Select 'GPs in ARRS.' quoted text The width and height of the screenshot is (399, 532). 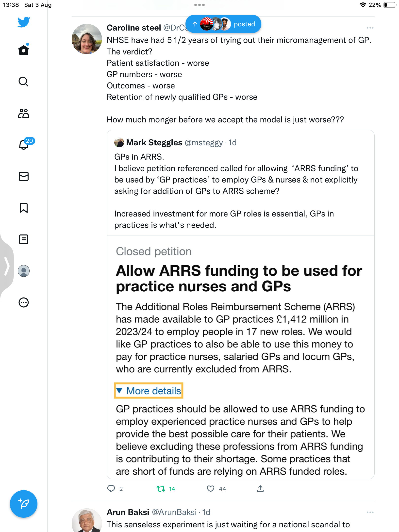(139, 157)
